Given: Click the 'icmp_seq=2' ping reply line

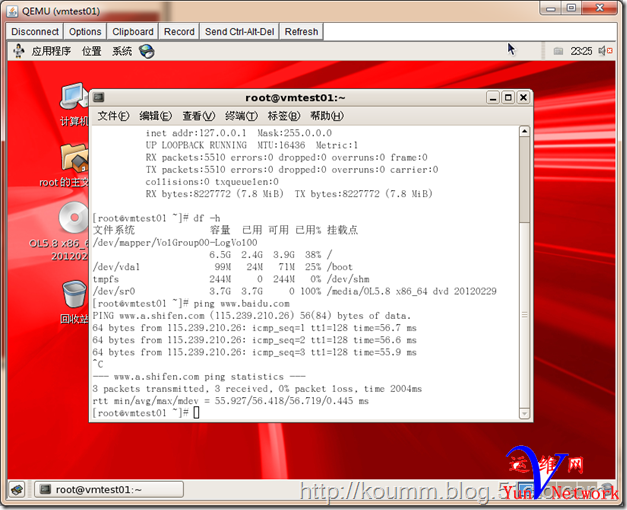Looking at the screenshot, I should (x=255, y=340).
